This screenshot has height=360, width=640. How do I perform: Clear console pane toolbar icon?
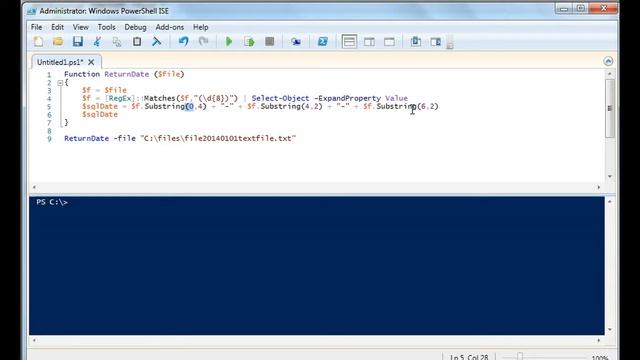pyautogui.click(x=157, y=41)
